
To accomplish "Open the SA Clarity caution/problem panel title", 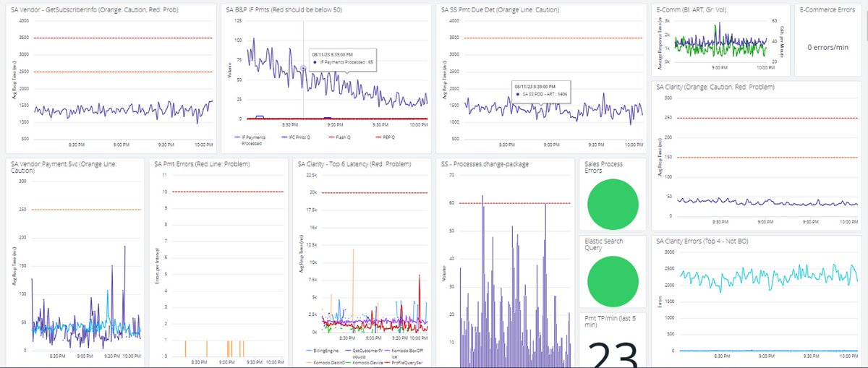I will (715, 87).
